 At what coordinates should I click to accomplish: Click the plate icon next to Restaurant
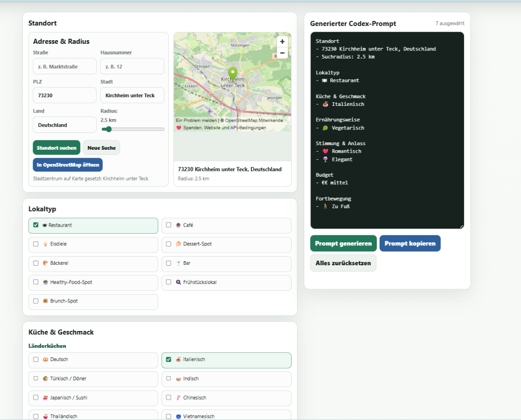click(45, 226)
